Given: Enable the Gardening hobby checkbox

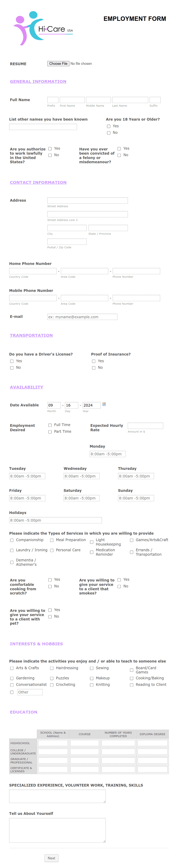Looking at the screenshot, I should (x=12, y=678).
